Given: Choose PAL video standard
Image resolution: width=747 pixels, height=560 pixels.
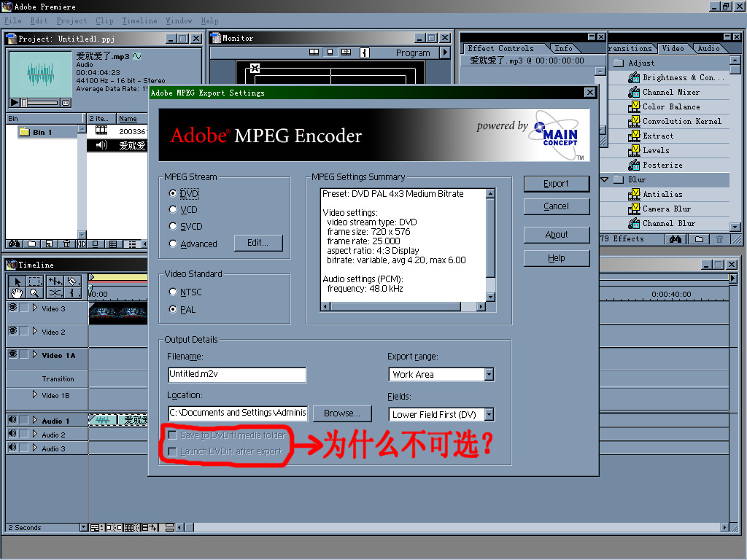Looking at the screenshot, I should pos(173,309).
